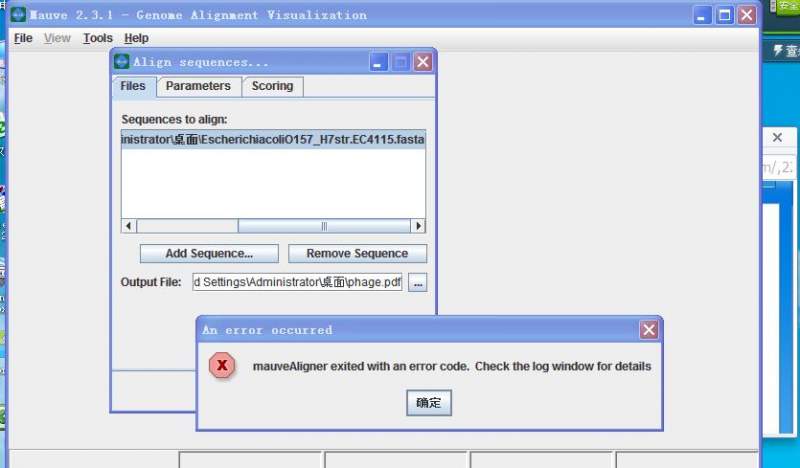Open the File menu
Viewport: 800px width, 468px height.
coord(23,38)
